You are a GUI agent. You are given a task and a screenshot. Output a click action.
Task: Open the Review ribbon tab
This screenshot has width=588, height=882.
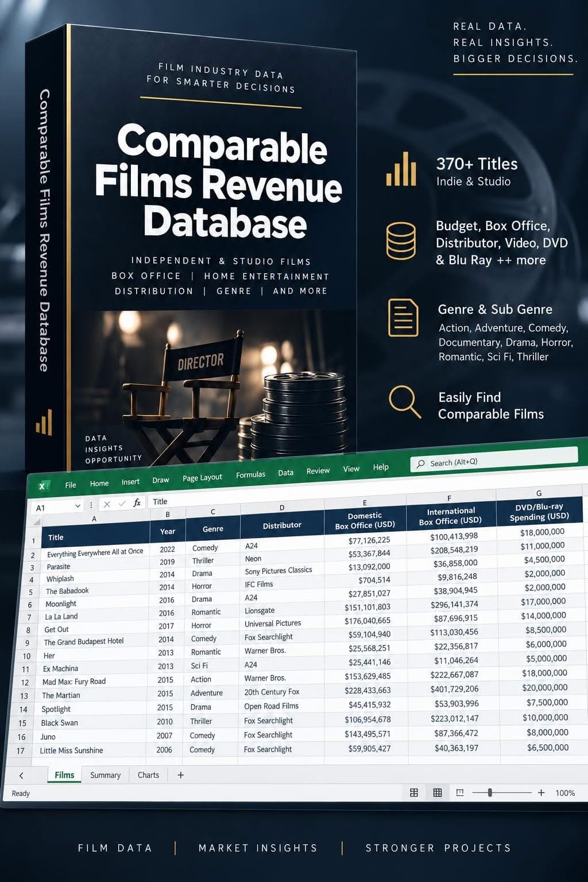click(x=318, y=471)
